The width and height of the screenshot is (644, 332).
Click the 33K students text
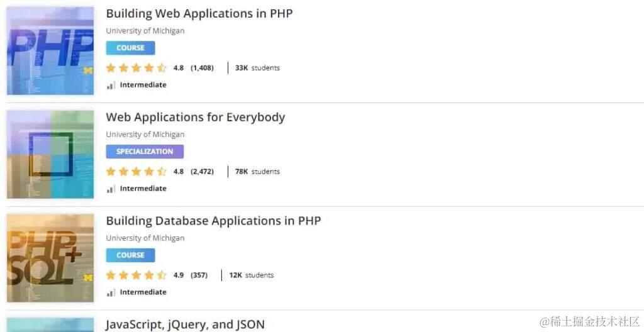tap(257, 68)
